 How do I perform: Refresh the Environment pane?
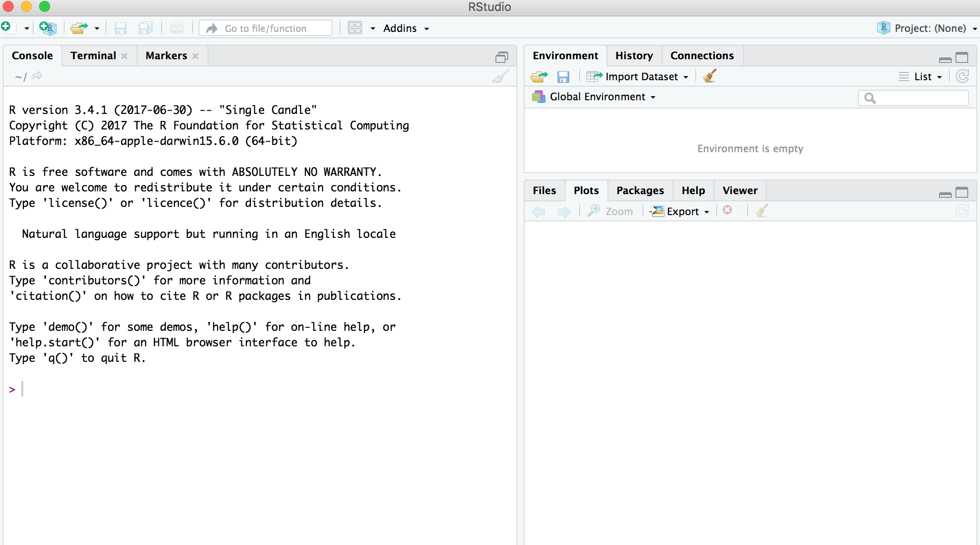pos(962,76)
